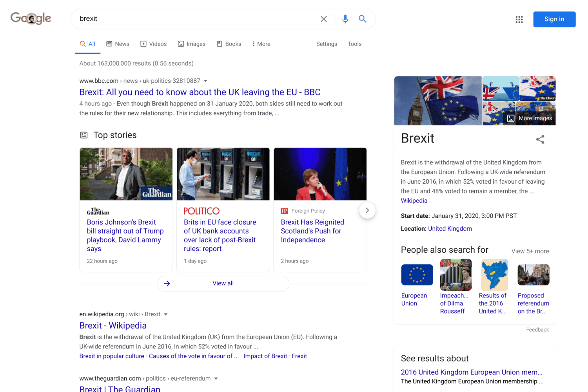Open the Tools search options
The image size is (588, 392).
point(354,44)
